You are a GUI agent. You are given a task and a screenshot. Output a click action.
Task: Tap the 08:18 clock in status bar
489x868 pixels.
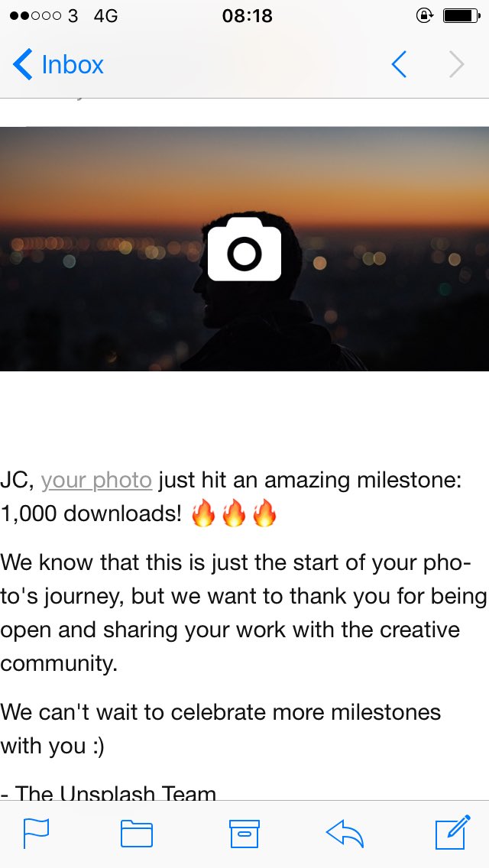pyautogui.click(x=247, y=16)
